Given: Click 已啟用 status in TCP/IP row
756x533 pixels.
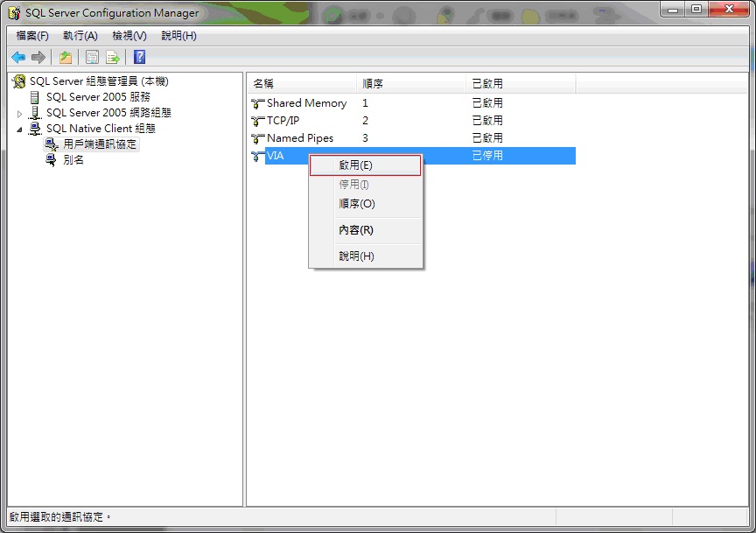Looking at the screenshot, I should [x=487, y=121].
